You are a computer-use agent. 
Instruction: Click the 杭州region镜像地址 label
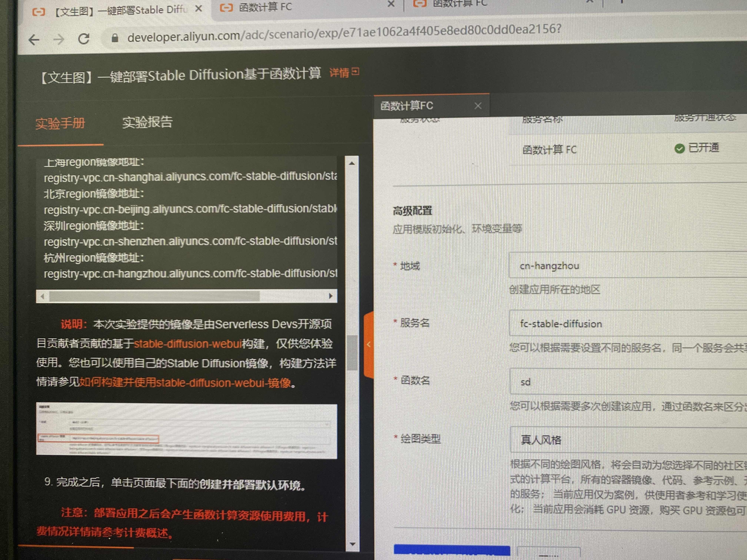(x=94, y=258)
